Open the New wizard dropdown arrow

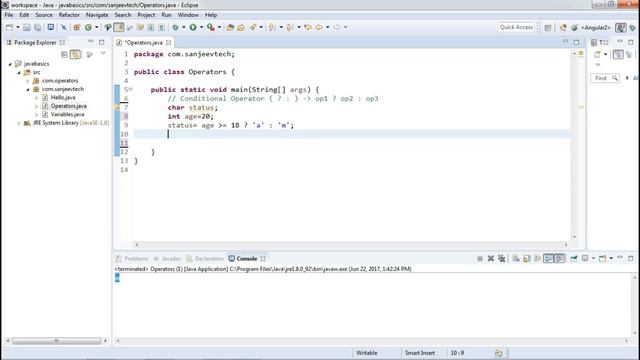click(18, 27)
